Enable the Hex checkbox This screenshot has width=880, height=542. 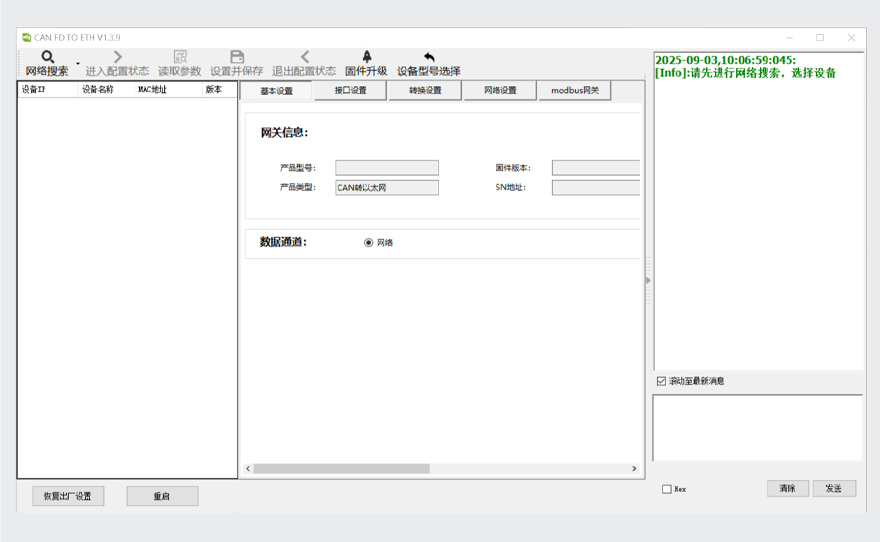coord(667,489)
